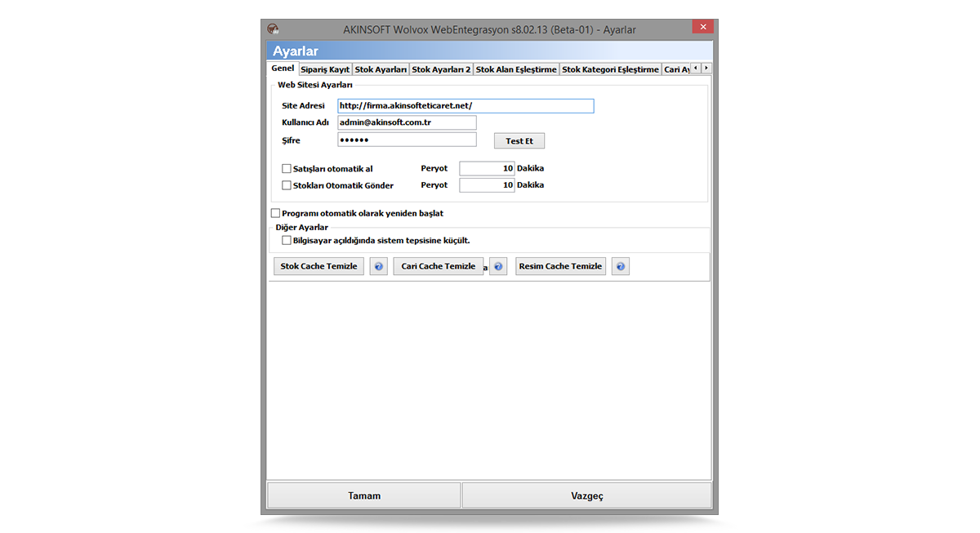Check Programı otomatik olarak yeniden başlat
Screen dimensions: 980x533
coord(275,213)
